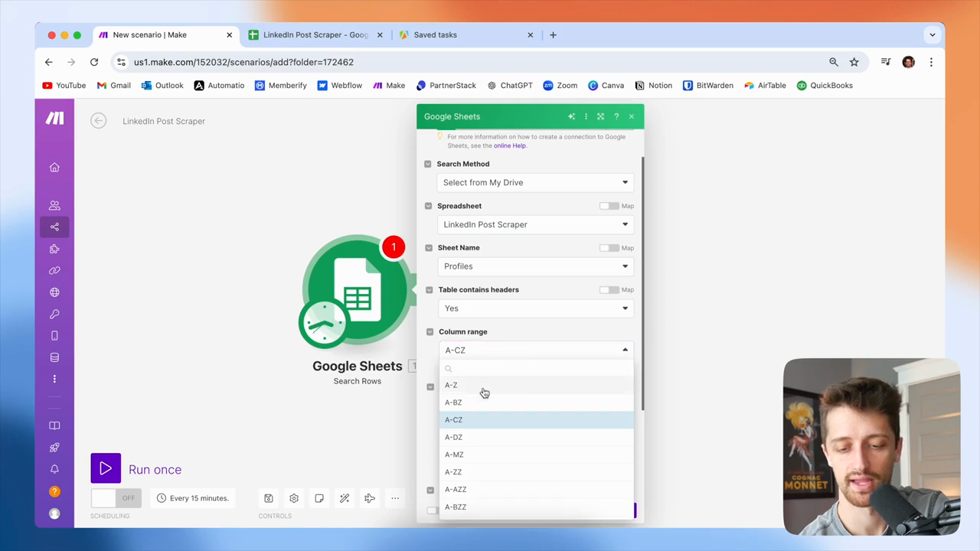Go back with the scenario back arrow
This screenshot has height=551, width=980.
point(98,121)
